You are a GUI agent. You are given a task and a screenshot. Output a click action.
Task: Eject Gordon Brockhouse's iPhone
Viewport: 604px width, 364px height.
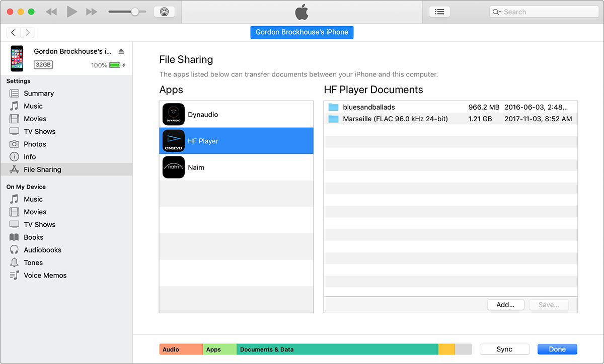pos(121,51)
